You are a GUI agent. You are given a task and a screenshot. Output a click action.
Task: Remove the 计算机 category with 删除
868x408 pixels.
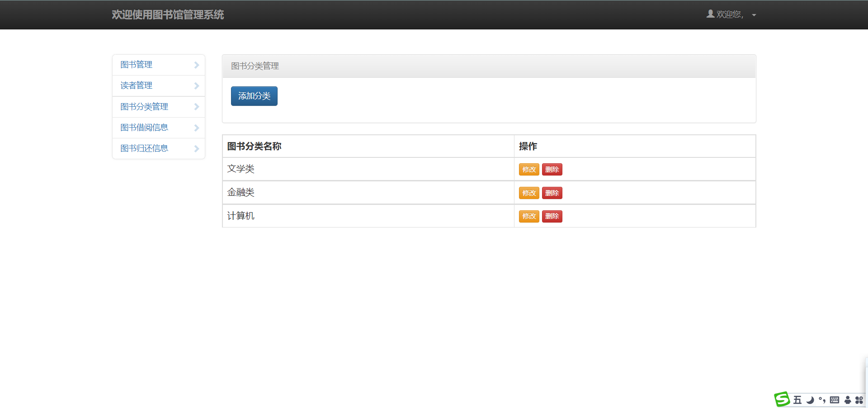[552, 216]
